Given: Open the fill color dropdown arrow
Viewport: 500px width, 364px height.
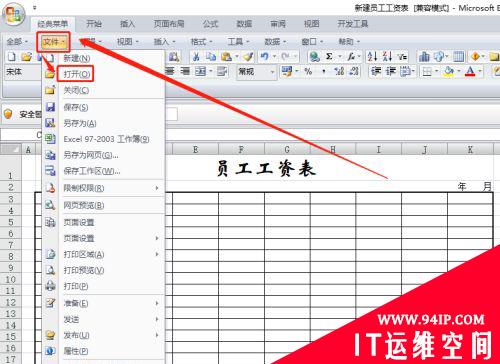Looking at the screenshot, I should click(459, 71).
